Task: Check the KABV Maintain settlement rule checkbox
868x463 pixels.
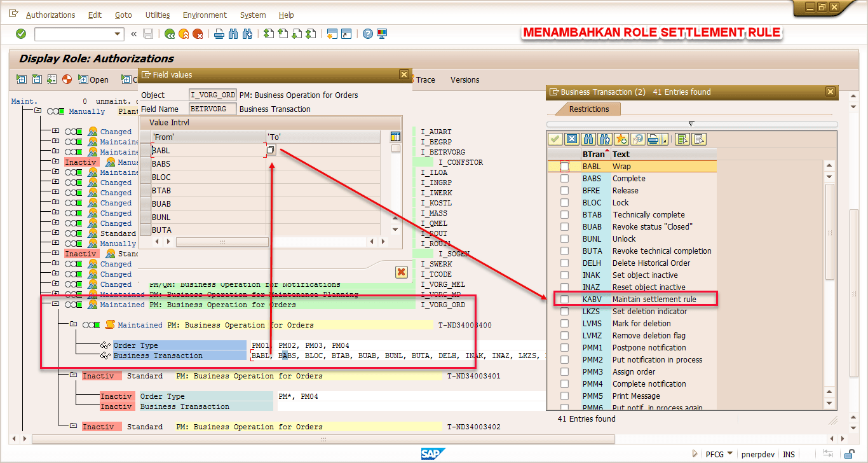Action: (564, 300)
